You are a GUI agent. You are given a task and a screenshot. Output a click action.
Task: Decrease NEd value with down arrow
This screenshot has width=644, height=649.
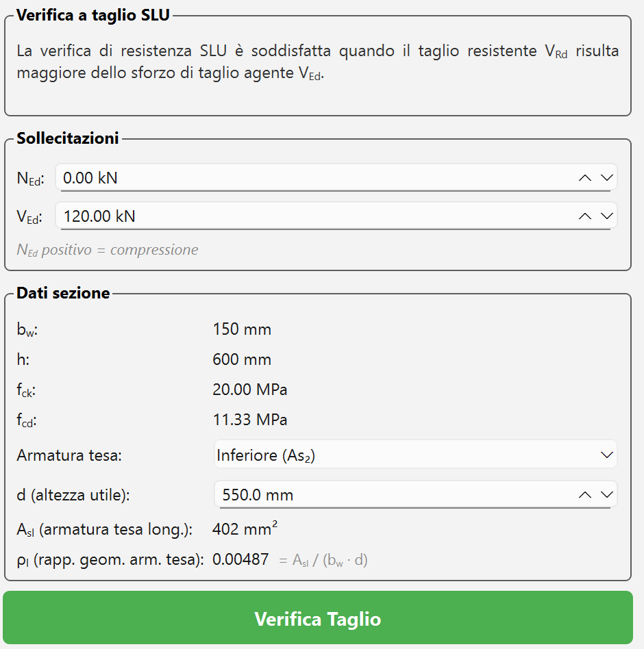606,178
